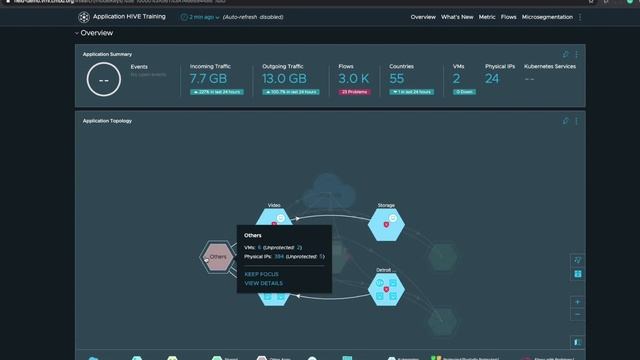Click the Kubernetes Services value
640x360 pixels.
pyautogui.click(x=529, y=79)
